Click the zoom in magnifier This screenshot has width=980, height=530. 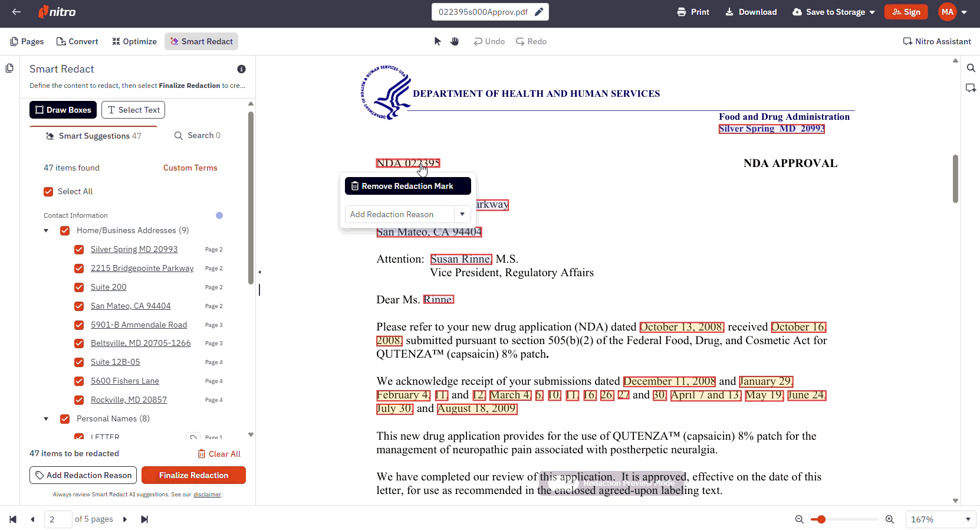pos(890,519)
